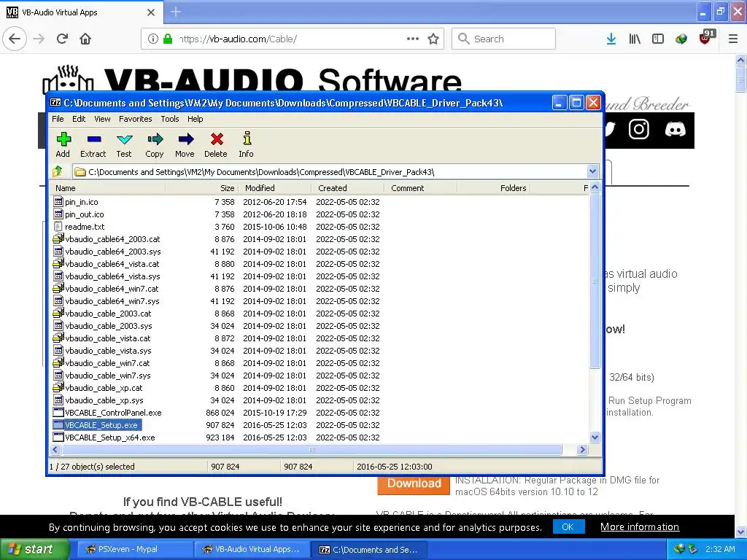Open the browser Library icon

pos(635,39)
